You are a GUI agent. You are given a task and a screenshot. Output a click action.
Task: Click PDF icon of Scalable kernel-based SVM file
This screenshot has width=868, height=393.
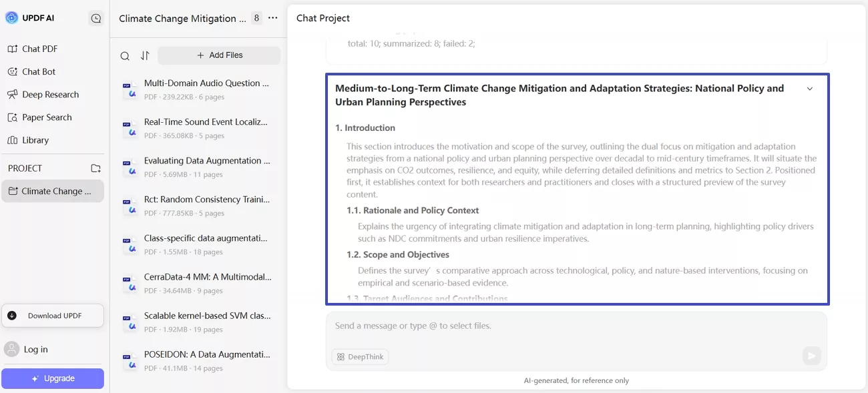pos(130,322)
